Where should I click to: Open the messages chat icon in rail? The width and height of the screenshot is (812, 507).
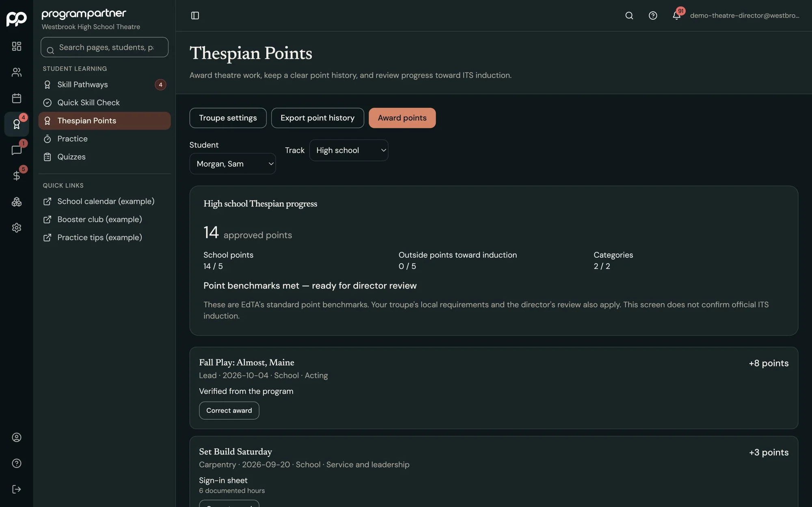[17, 150]
